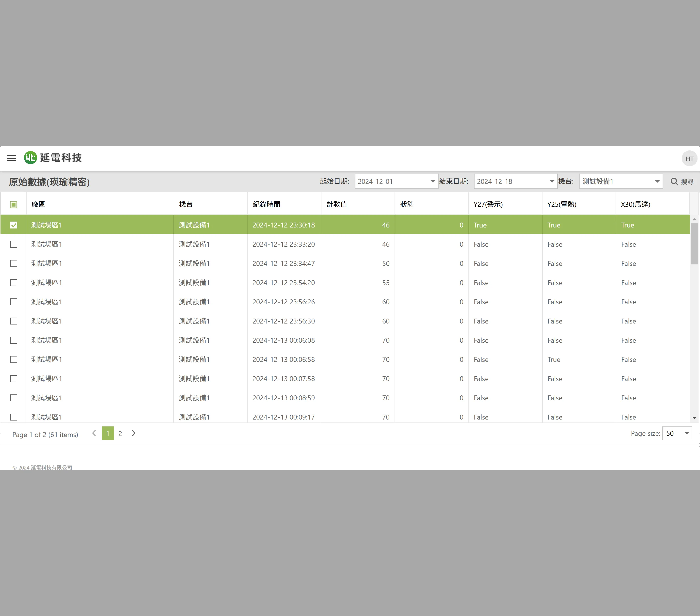Click timestamp 2024-12-13 00:09:17 cell
Image resolution: width=700 pixels, height=616 pixels.
click(x=284, y=417)
